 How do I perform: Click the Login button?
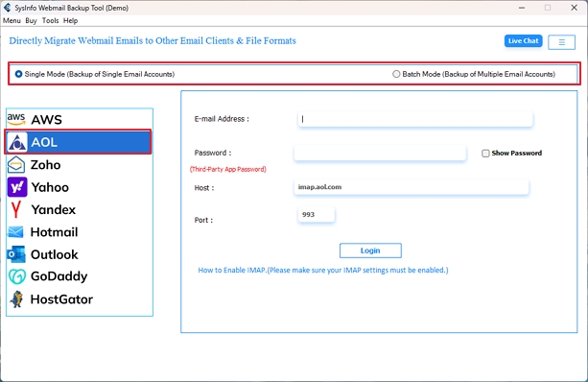click(x=370, y=251)
